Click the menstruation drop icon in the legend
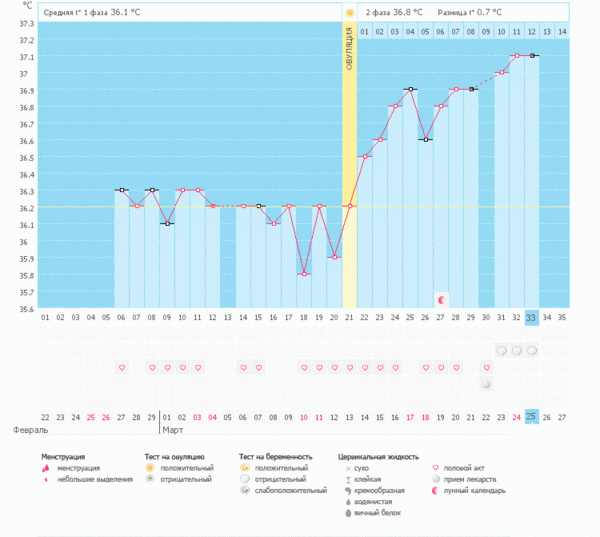This screenshot has height=537, width=600. click(46, 468)
